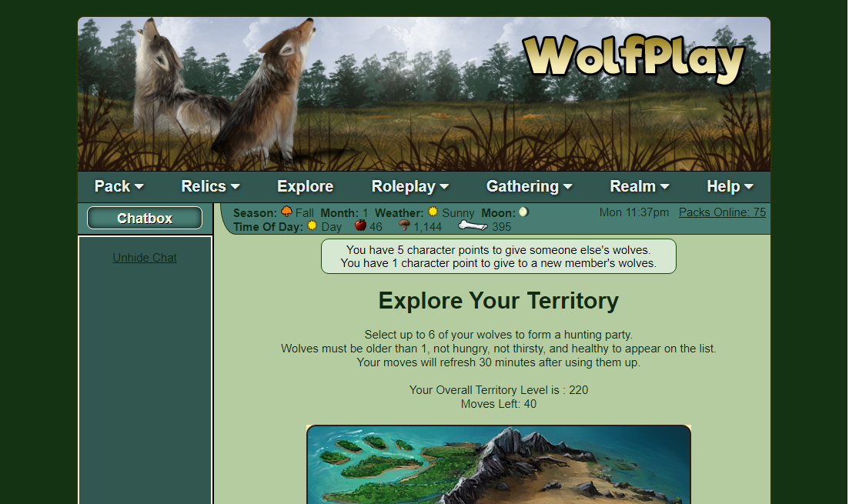Screen dimensions: 859x504
Task: Click the Unhide Chat link
Action: tap(145, 258)
